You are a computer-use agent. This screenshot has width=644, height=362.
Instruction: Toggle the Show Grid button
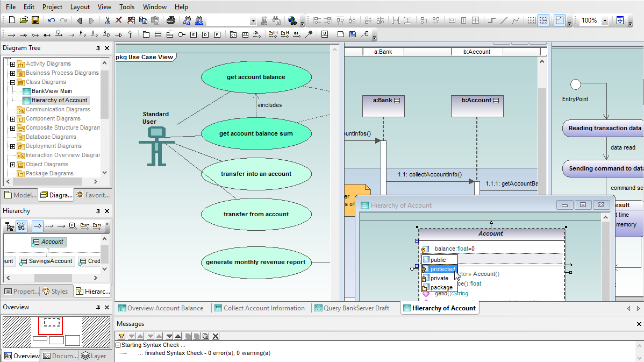click(531, 20)
